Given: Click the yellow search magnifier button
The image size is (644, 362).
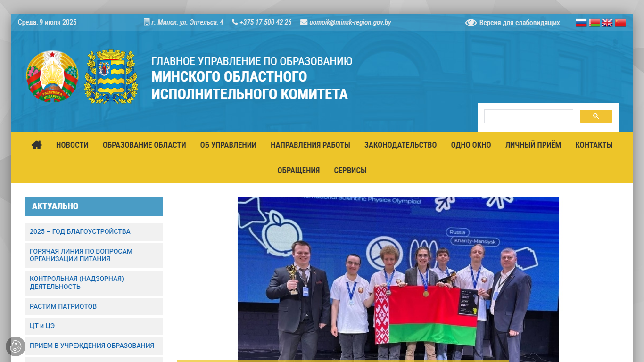Looking at the screenshot, I should (596, 116).
